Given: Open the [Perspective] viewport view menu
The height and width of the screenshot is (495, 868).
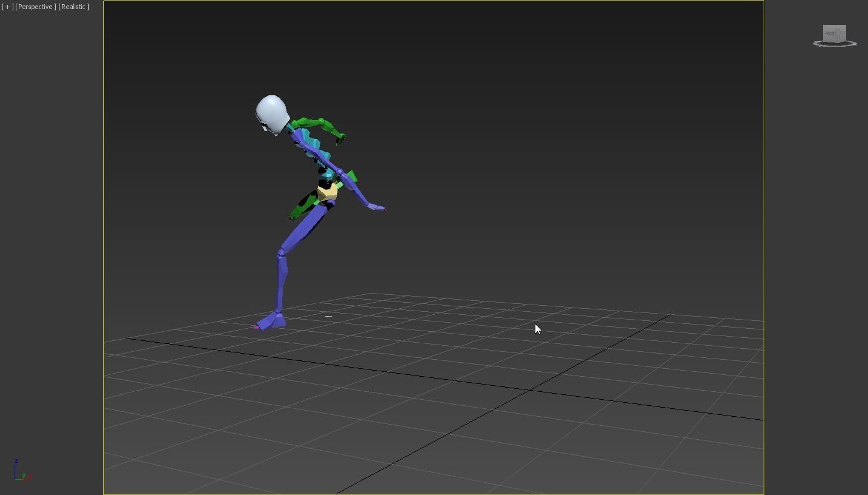Looking at the screenshot, I should tap(36, 7).
